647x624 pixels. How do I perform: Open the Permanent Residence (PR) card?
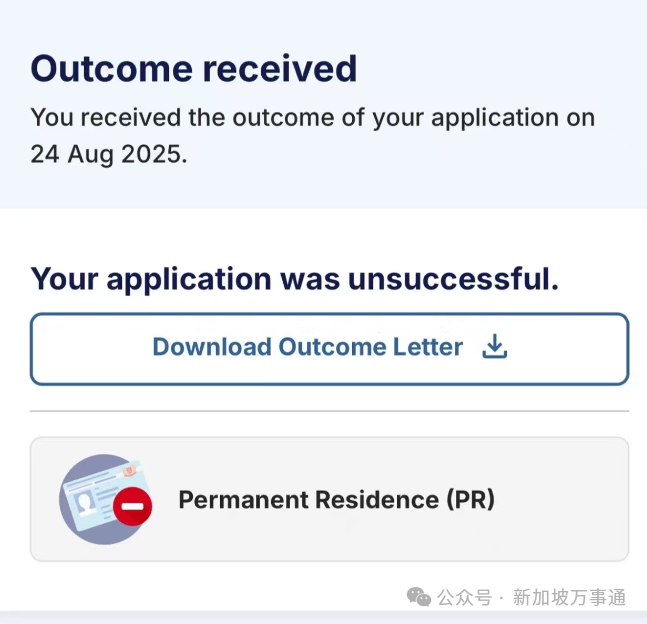pos(329,499)
